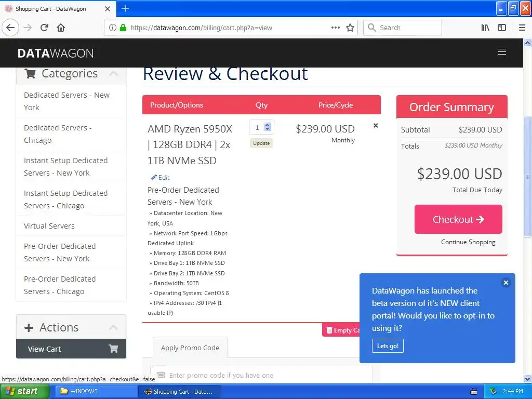532x399 pixels.
Task: Close the Shopping Cart browser tab
Action: pos(107,9)
